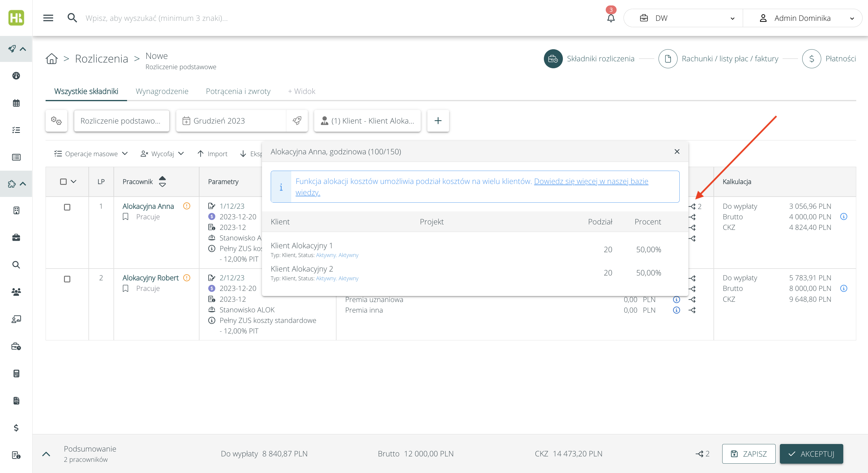Click the warning icon next to Alokacyjny Robert
Image resolution: width=868 pixels, height=473 pixels.
click(x=187, y=278)
